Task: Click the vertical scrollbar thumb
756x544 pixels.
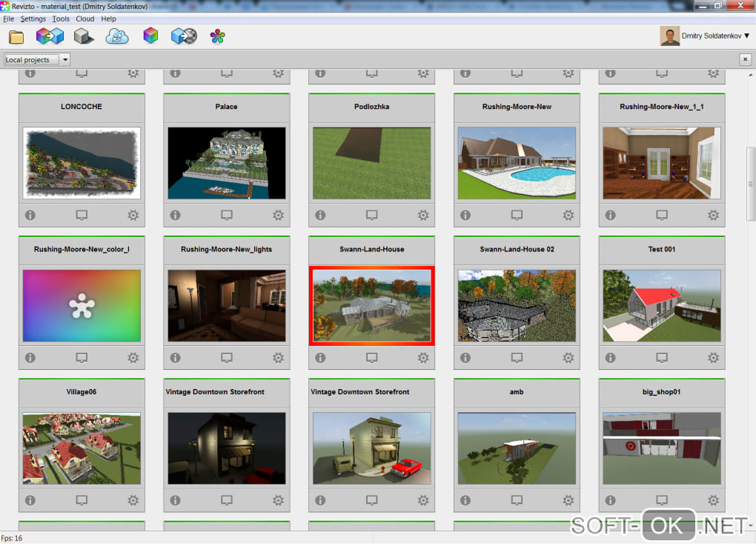Action: point(751,184)
